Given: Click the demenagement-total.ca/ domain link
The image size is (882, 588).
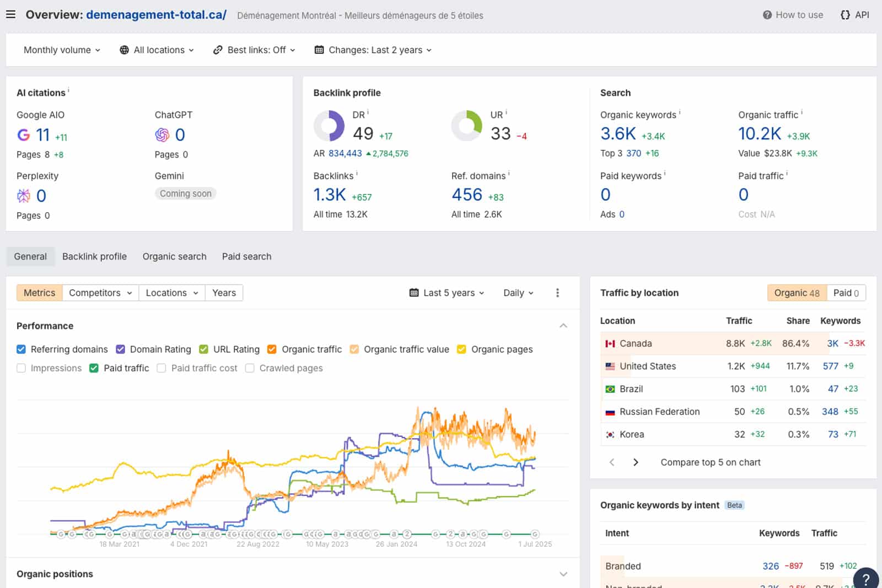Looking at the screenshot, I should (x=156, y=15).
